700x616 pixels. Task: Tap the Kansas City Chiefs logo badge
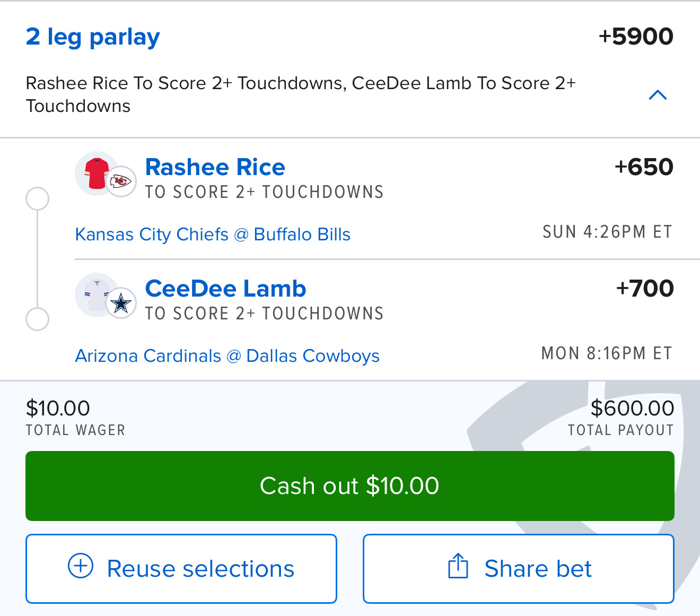pyautogui.click(x=121, y=182)
